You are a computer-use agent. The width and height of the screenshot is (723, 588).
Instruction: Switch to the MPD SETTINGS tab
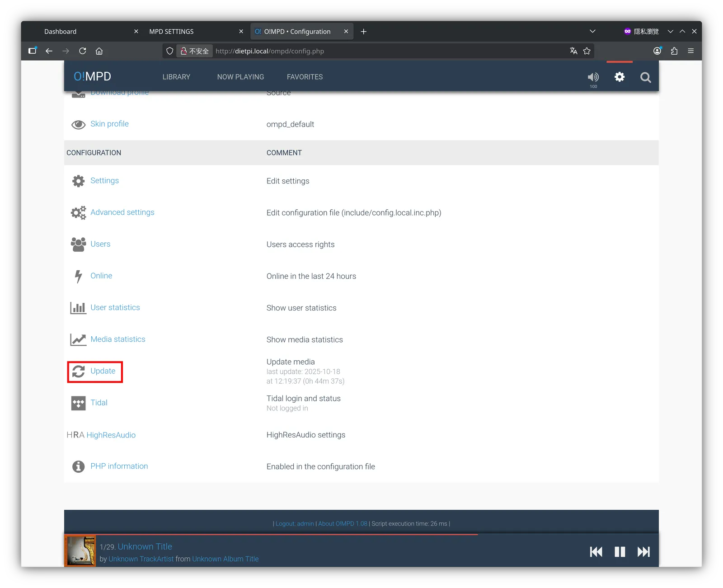click(x=196, y=32)
